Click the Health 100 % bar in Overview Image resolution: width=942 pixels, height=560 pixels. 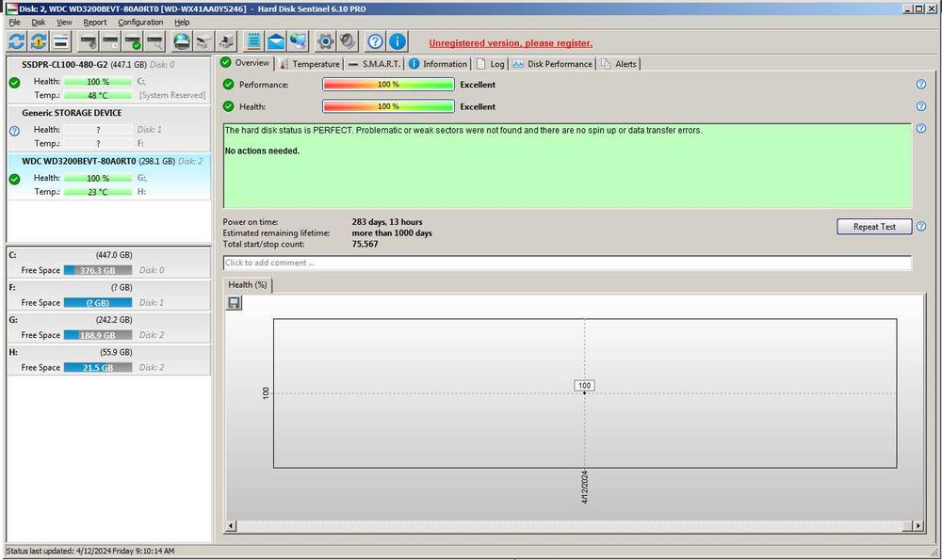click(x=388, y=107)
